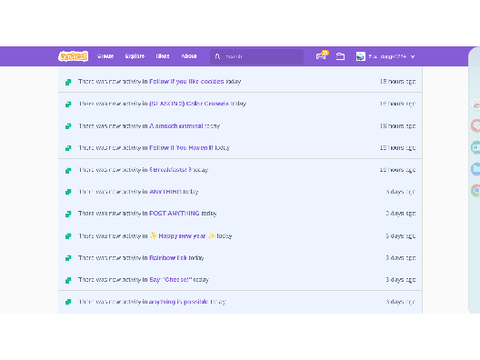The width and height of the screenshot is (480, 360).
Task: Open the Messages icon with notification badge
Action: (x=322, y=56)
